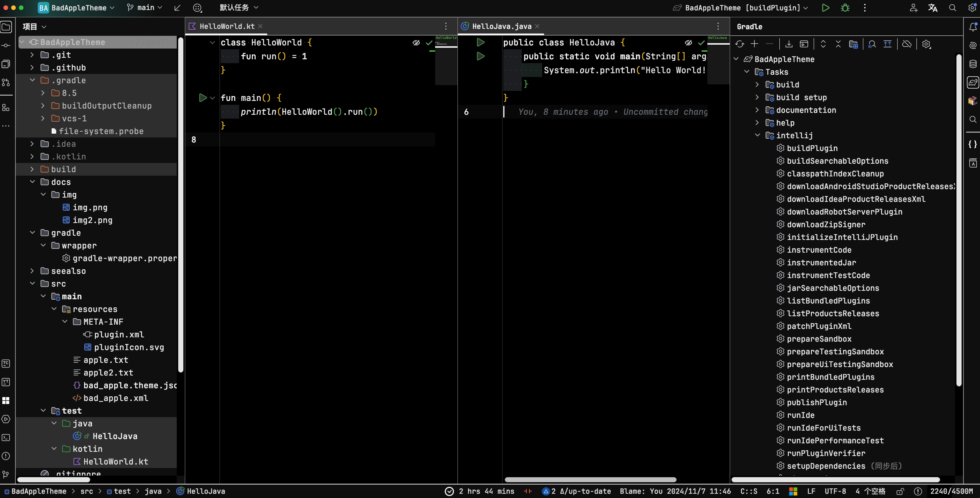Viewport: 980px width, 498px height.
Task: Open the three-dot more actions menu in top toolbar
Action: click(x=865, y=8)
